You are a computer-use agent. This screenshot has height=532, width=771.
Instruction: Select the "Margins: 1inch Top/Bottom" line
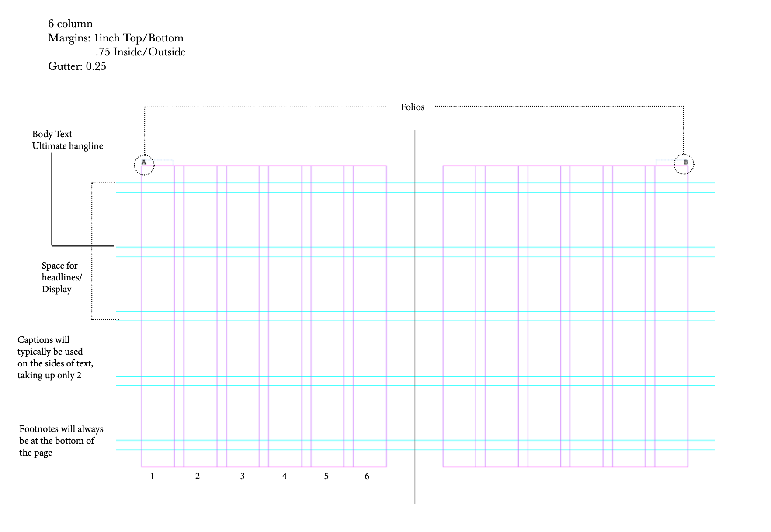116,38
